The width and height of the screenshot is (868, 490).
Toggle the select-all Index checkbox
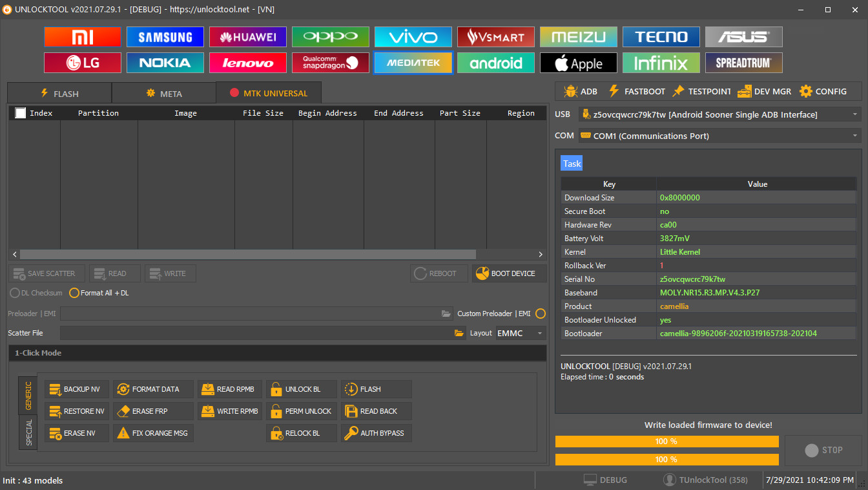pyautogui.click(x=20, y=113)
